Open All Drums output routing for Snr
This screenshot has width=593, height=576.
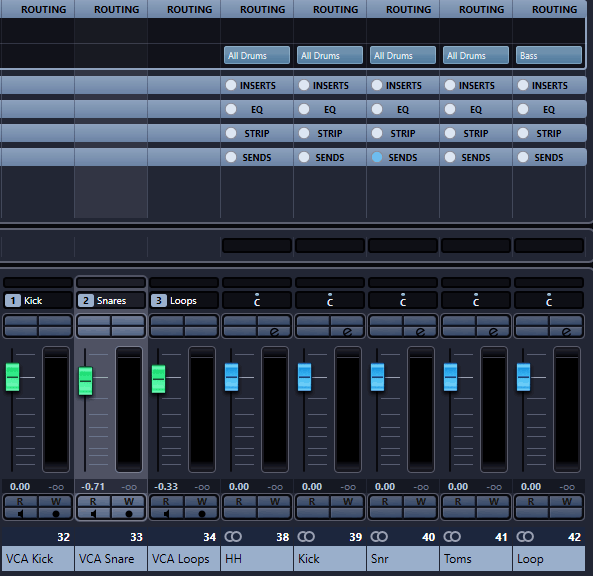click(x=403, y=55)
